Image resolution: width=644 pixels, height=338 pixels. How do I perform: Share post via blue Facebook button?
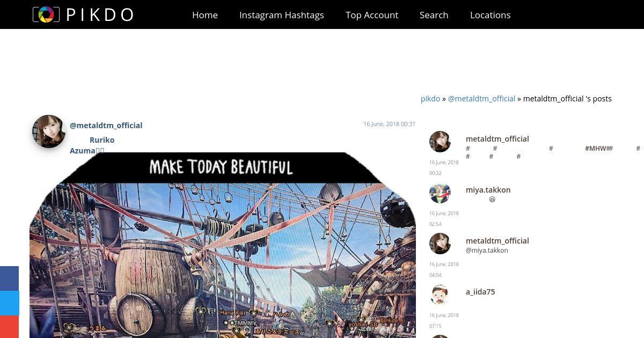9,278
